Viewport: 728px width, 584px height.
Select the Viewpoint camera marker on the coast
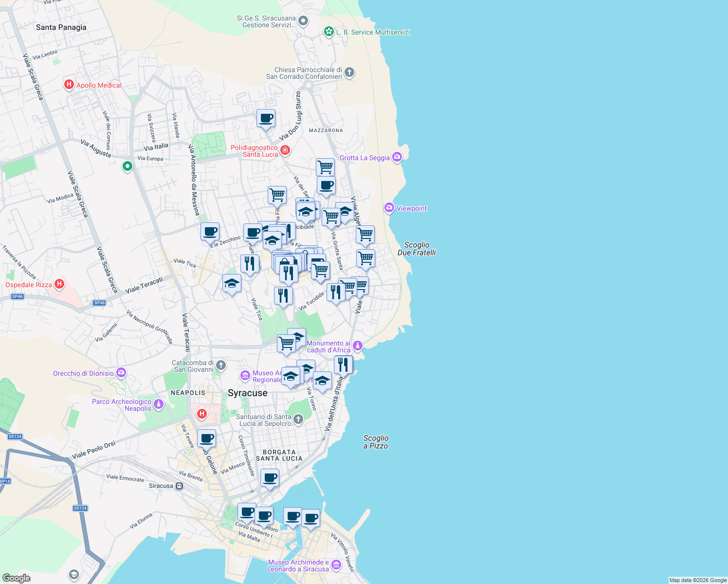[389, 208]
